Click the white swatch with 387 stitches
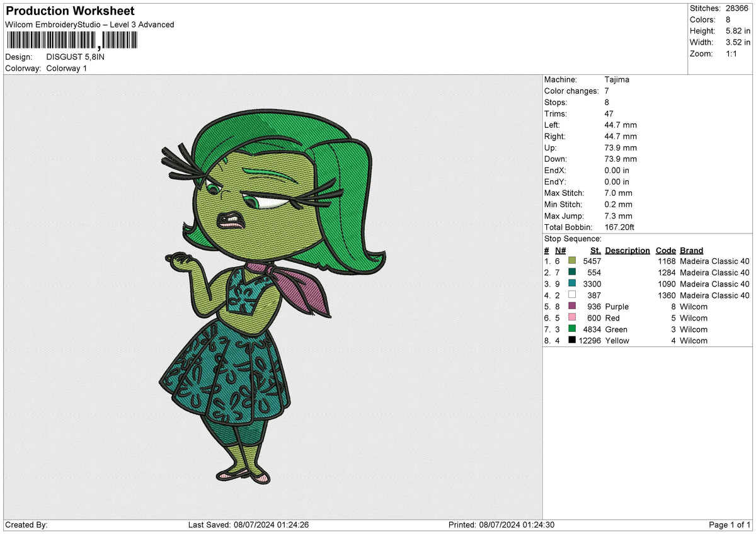The height and width of the screenshot is (534, 756). coord(572,295)
